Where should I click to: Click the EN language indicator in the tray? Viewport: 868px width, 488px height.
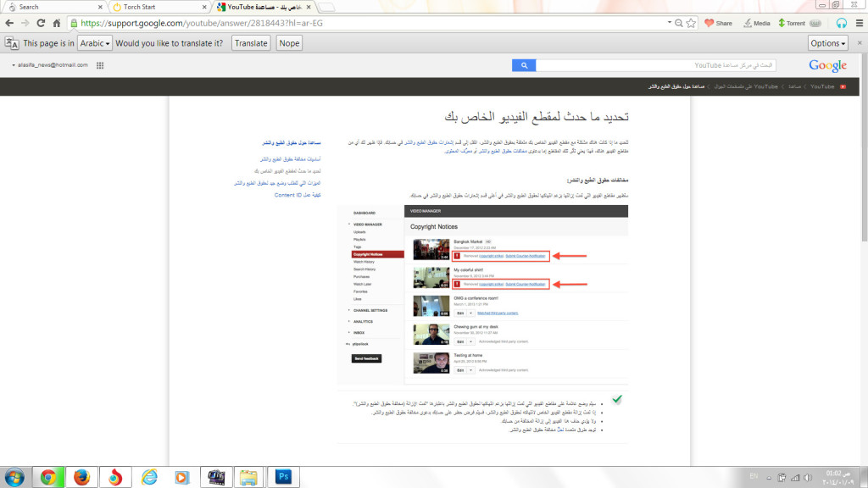[754, 476]
